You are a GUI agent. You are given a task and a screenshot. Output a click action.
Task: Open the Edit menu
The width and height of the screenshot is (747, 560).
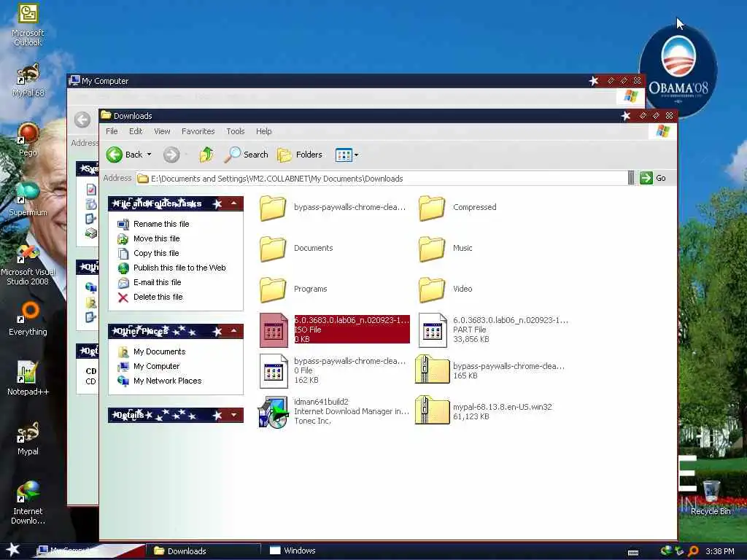pyautogui.click(x=136, y=131)
